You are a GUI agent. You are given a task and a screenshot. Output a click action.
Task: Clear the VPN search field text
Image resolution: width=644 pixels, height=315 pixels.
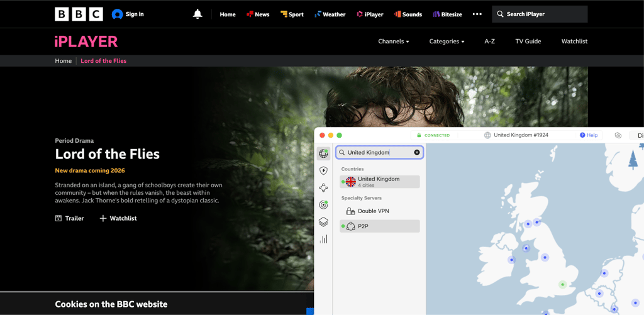pyautogui.click(x=417, y=152)
